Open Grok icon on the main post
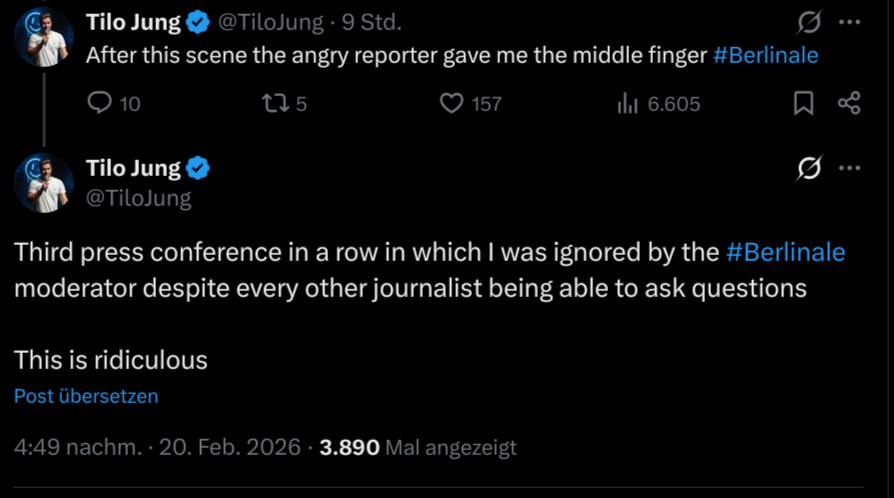This screenshot has height=498, width=894. [807, 169]
